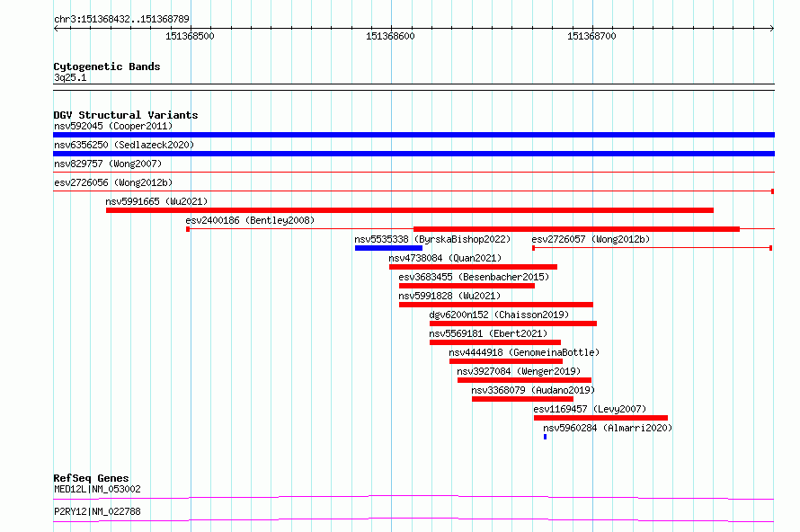
Task: Open the nsv3927084 (Wenger2019) label
Action: point(519,371)
